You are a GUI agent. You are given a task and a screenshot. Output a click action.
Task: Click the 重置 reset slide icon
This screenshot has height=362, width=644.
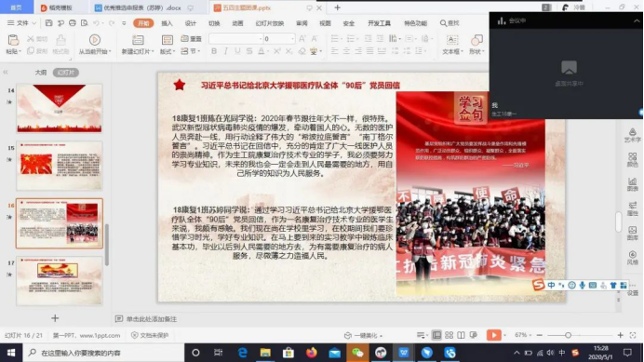click(x=192, y=39)
